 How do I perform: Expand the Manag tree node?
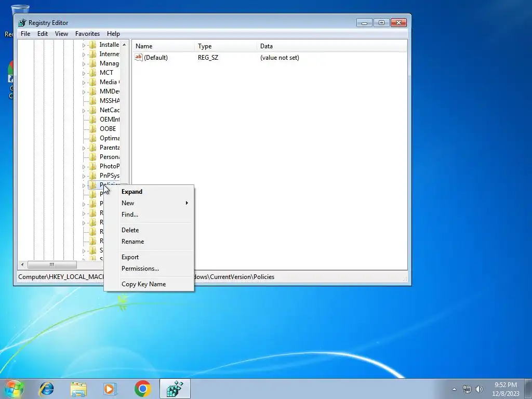click(x=84, y=64)
